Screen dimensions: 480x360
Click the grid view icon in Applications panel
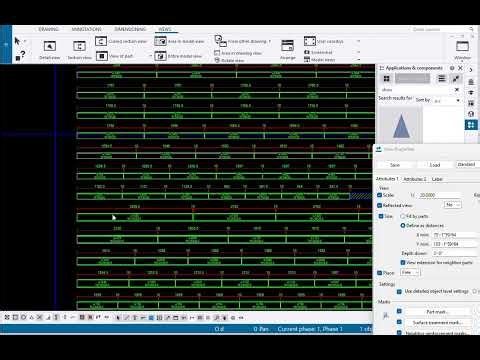pyautogui.click(x=387, y=78)
